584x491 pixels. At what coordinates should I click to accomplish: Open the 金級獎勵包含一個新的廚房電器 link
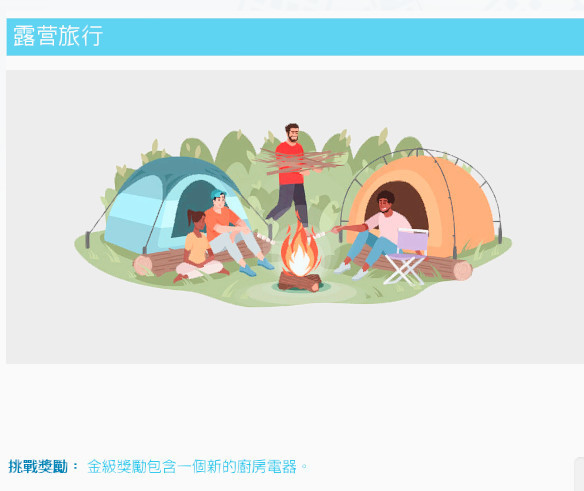click(x=192, y=466)
